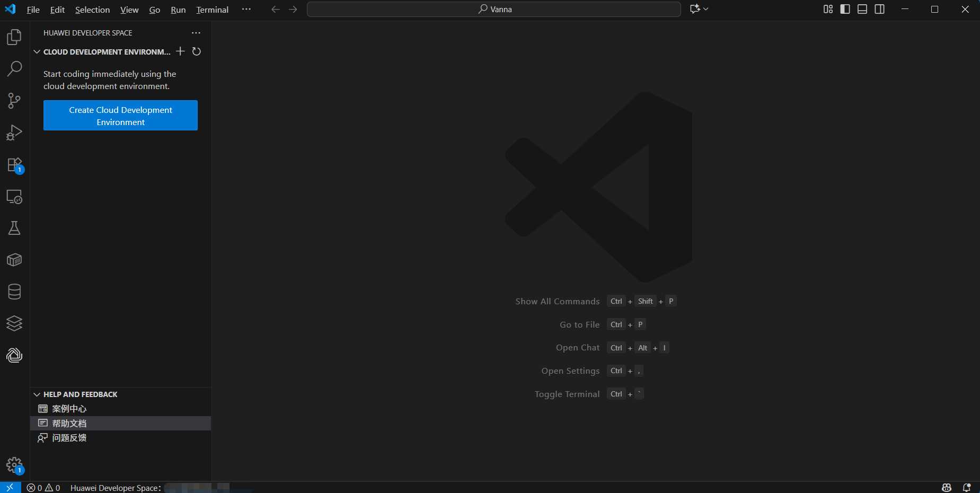Open the Search view icon
This screenshot has width=980, height=493.
pos(14,68)
